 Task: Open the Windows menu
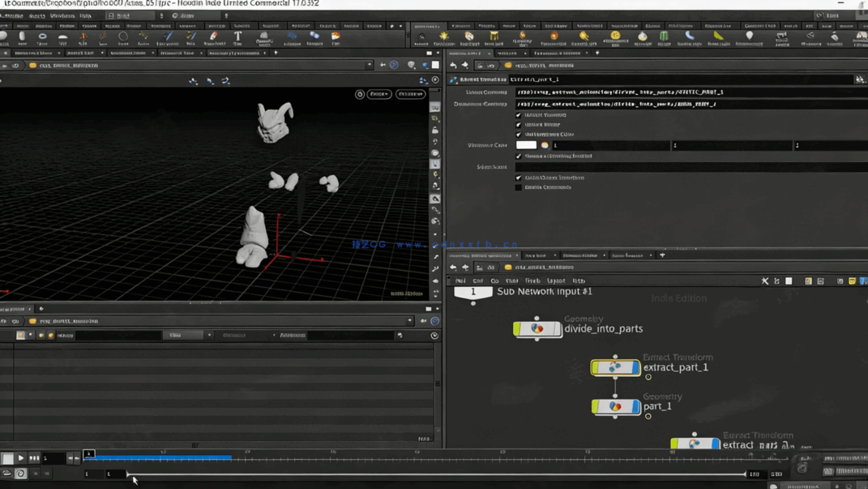62,15
